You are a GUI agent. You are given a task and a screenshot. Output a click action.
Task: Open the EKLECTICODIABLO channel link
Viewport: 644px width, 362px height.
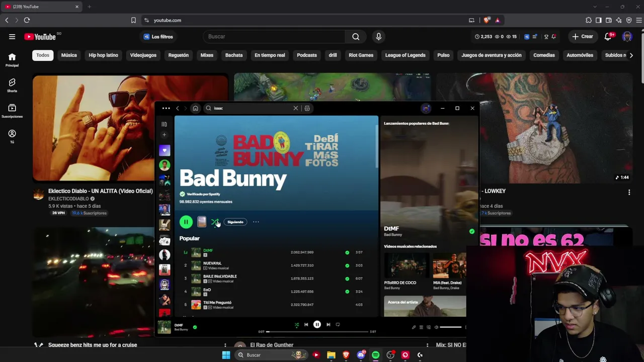pyautogui.click(x=68, y=199)
